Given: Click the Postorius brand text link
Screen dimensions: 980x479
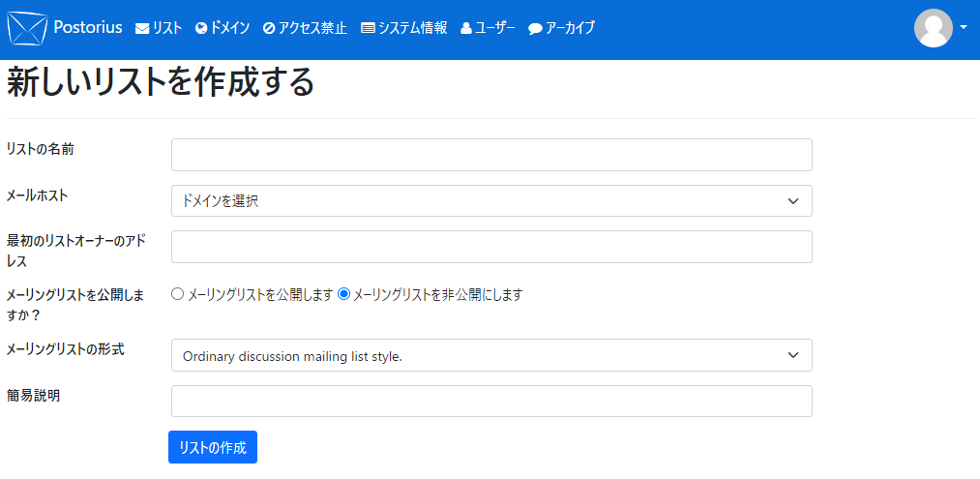Looking at the screenshot, I should 87,27.
